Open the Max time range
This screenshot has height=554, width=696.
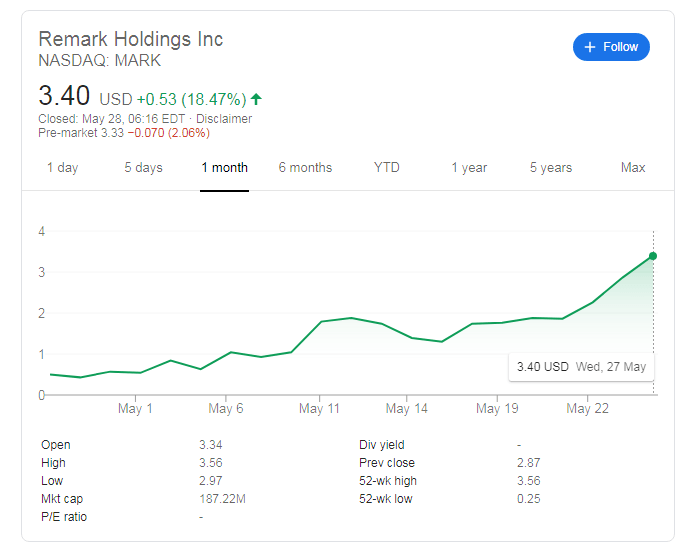pyautogui.click(x=633, y=167)
